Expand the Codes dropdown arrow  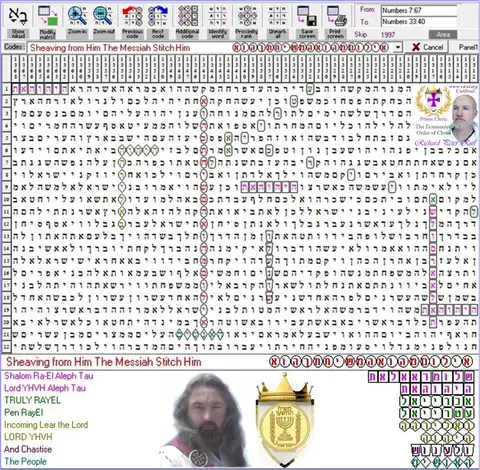[398, 47]
